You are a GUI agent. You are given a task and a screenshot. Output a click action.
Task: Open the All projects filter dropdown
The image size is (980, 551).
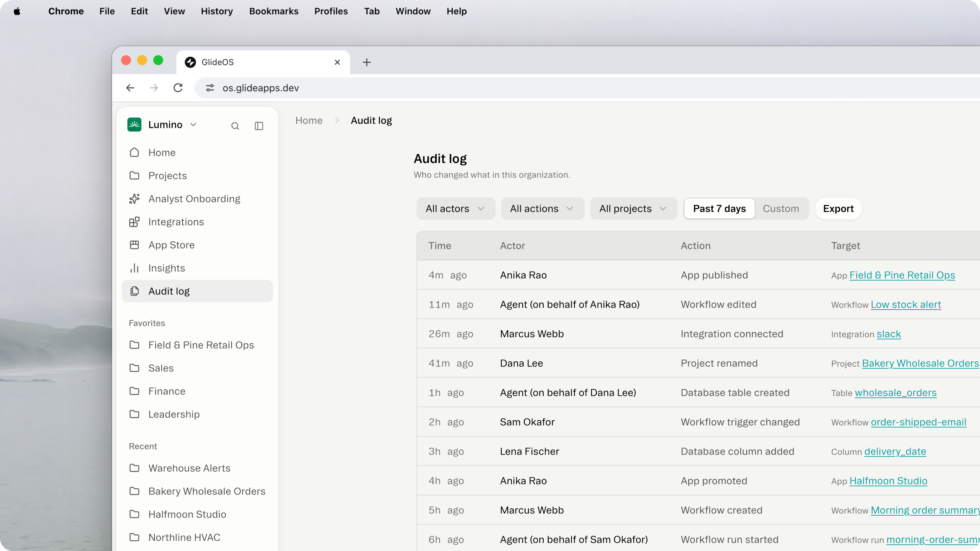633,209
